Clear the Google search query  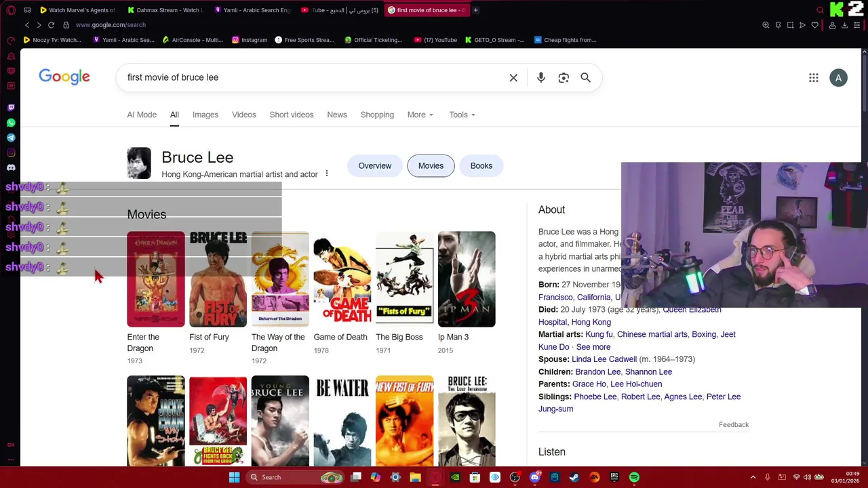513,78
